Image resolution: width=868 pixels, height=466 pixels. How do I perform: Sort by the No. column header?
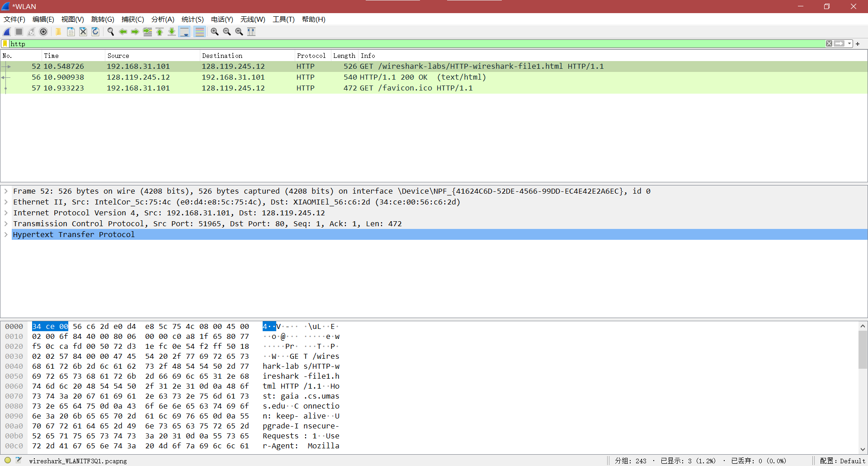coord(21,56)
